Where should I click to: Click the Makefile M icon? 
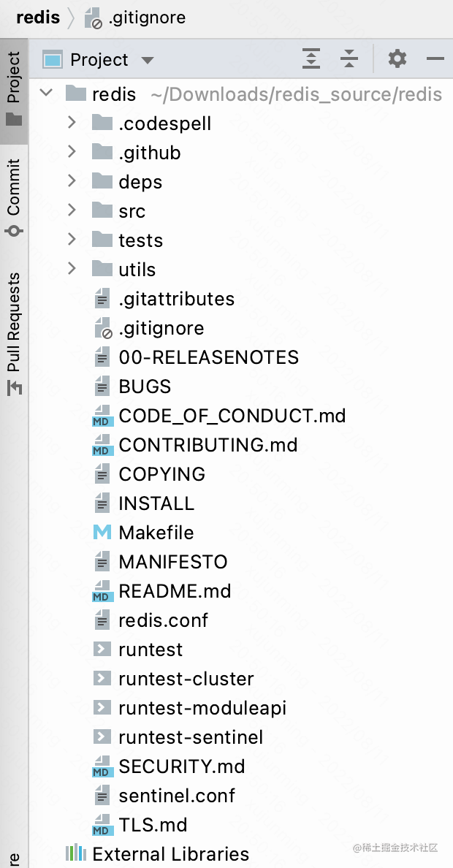(102, 533)
